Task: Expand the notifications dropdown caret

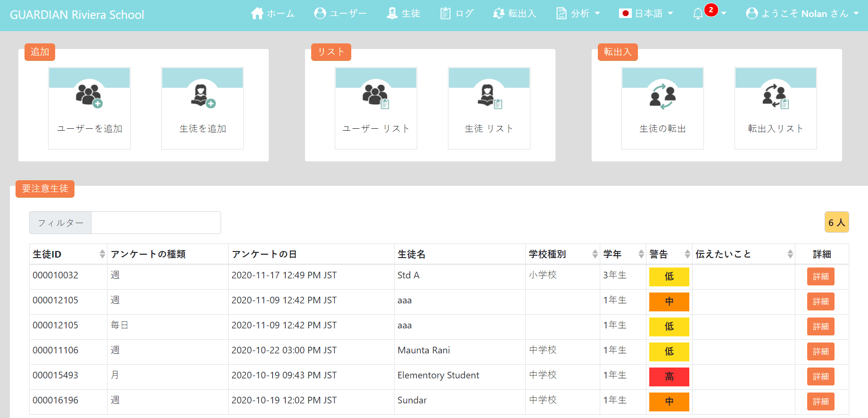Action: 724,14
